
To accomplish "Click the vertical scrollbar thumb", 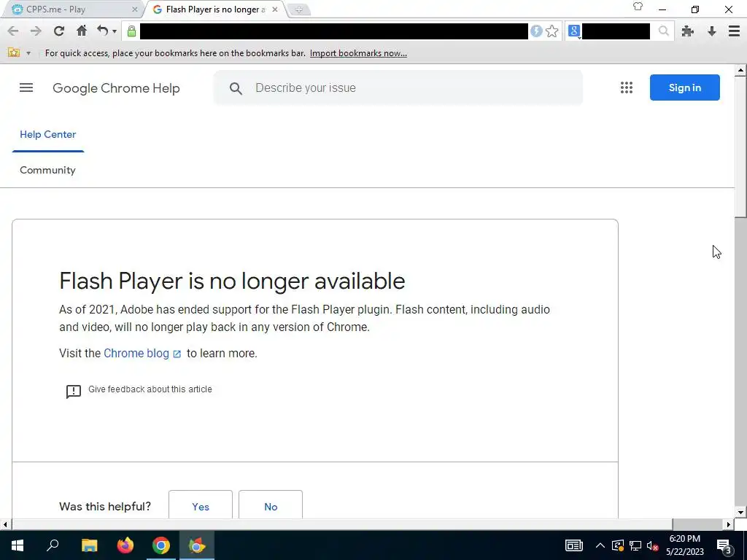I will pyautogui.click(x=740, y=146).
